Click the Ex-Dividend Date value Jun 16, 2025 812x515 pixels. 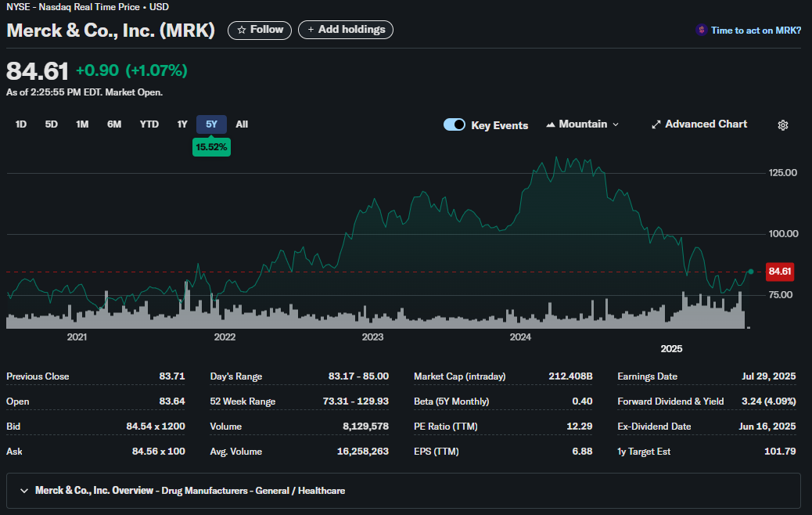pyautogui.click(x=767, y=427)
